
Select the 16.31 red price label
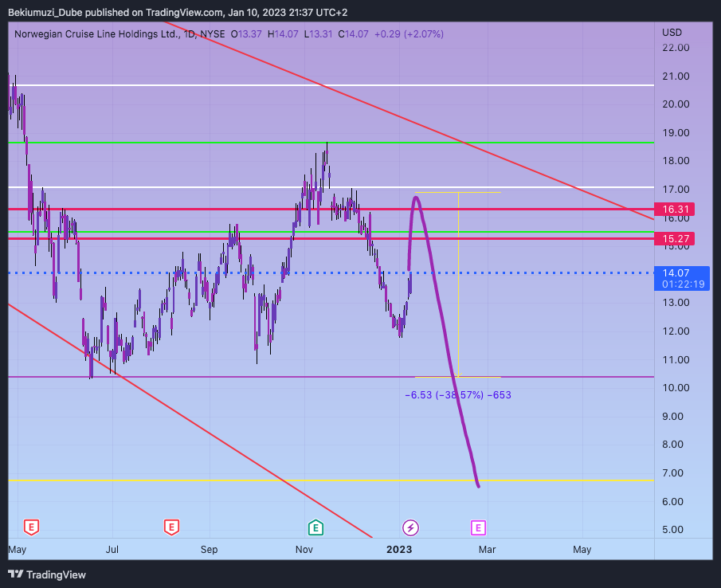click(x=675, y=210)
